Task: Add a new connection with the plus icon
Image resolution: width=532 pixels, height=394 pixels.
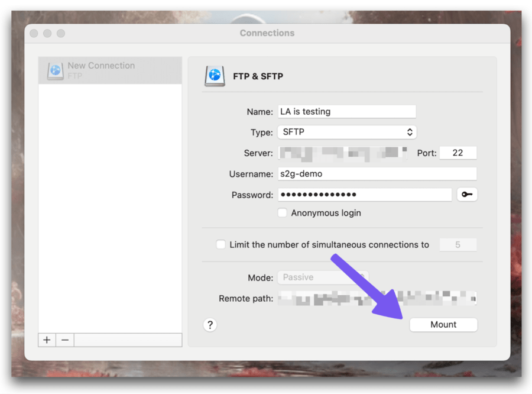Action: click(x=46, y=340)
